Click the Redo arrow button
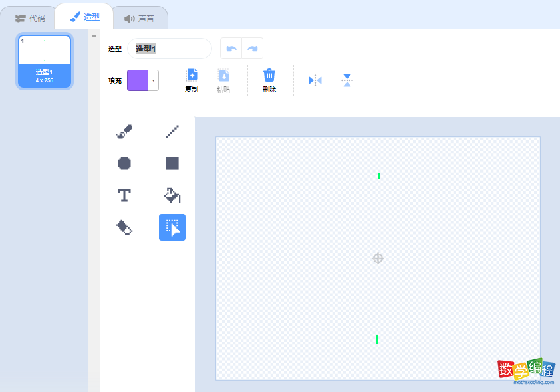Image resolution: width=560 pixels, height=392 pixels. tap(253, 49)
